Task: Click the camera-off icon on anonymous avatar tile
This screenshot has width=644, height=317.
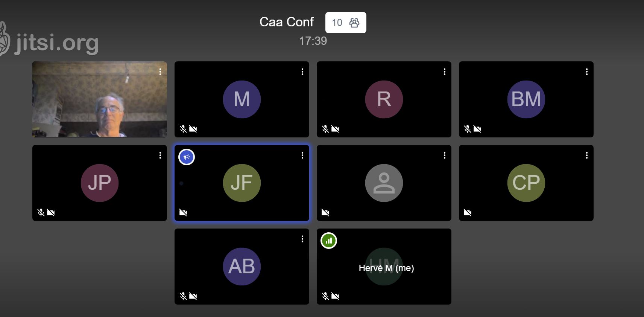Action: click(325, 213)
